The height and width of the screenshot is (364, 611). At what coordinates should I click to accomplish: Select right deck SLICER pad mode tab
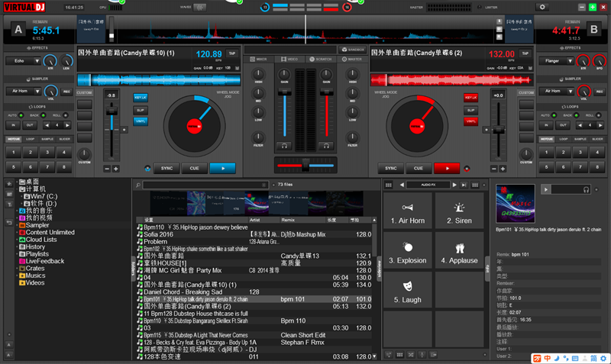pyautogui.click(x=597, y=139)
